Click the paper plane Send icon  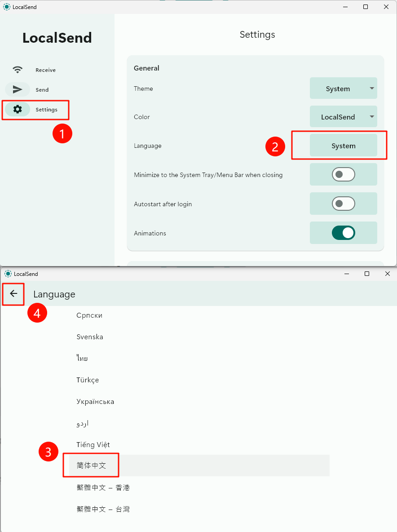18,89
